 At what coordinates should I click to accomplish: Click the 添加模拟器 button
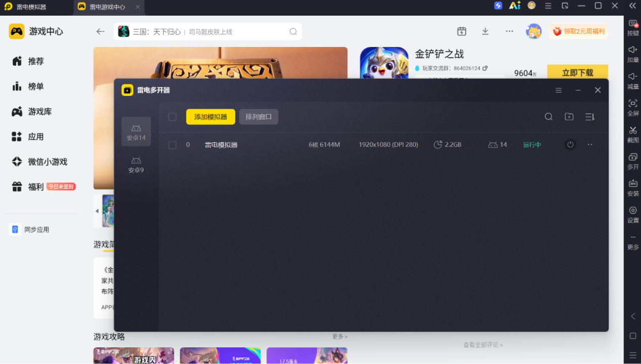[x=210, y=117]
